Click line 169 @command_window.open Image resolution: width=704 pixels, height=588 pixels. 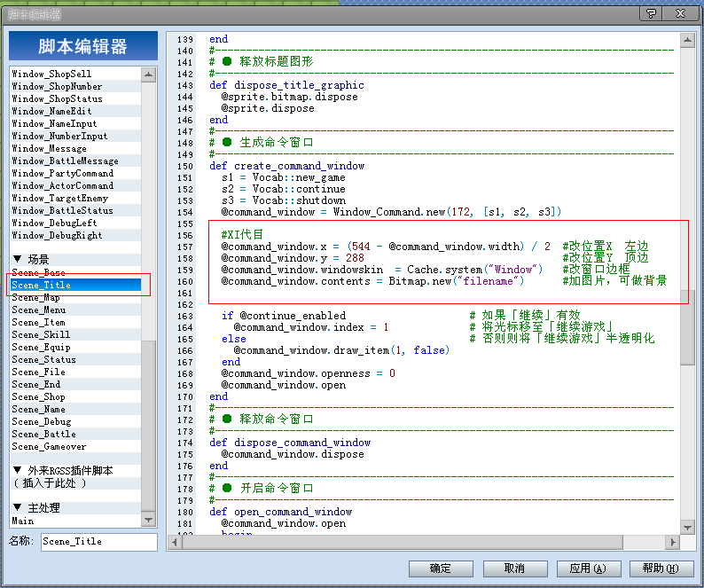click(284, 386)
